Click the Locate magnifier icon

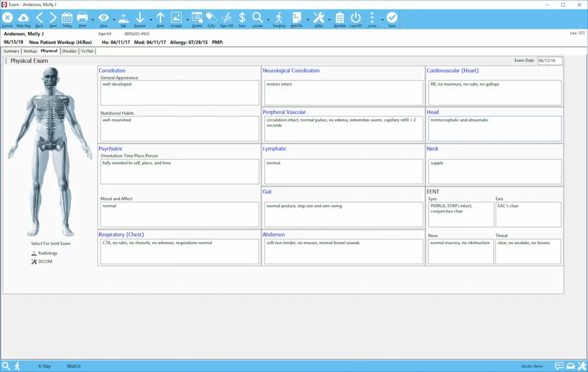pyautogui.click(x=257, y=19)
